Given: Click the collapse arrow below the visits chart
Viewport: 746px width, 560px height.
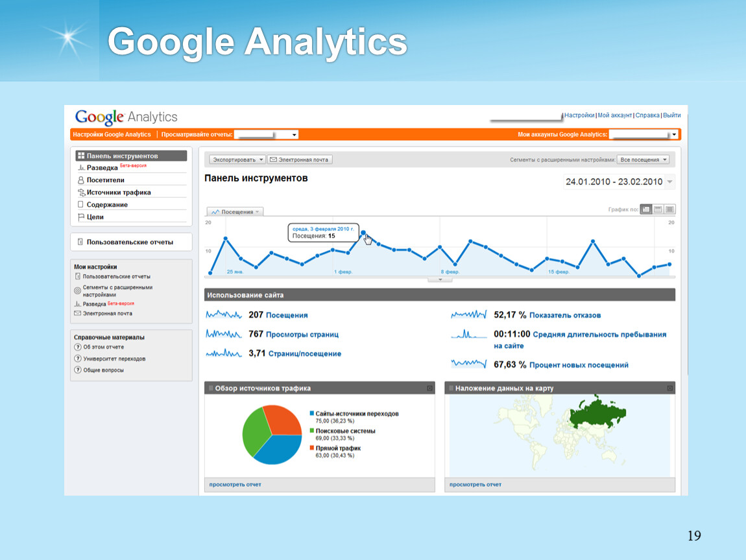Looking at the screenshot, I should [x=440, y=279].
